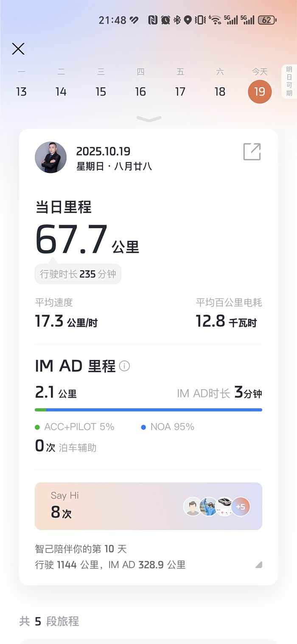
Task: Tap the IM AD 2.1 公里 value
Action: coord(56,393)
